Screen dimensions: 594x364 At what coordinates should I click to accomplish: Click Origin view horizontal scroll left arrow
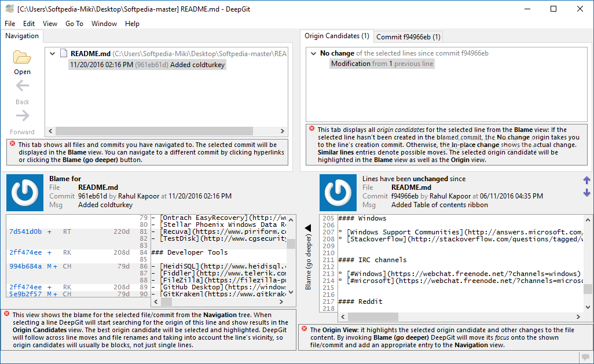pos(343,317)
